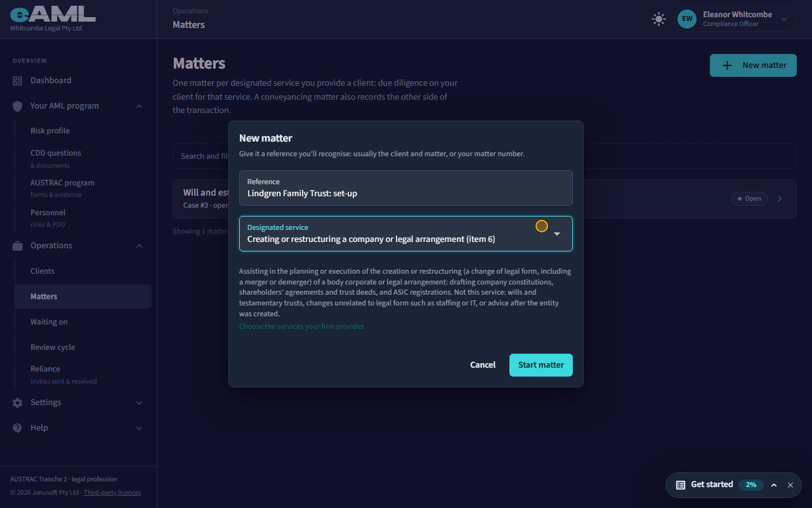Click the 'Showing 1 matter' text

tap(200, 231)
